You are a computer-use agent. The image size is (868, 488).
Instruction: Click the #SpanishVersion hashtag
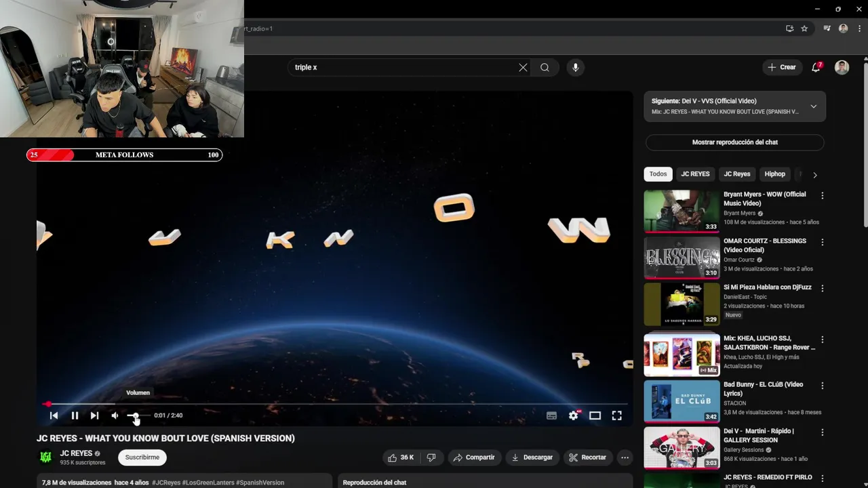pos(260,483)
